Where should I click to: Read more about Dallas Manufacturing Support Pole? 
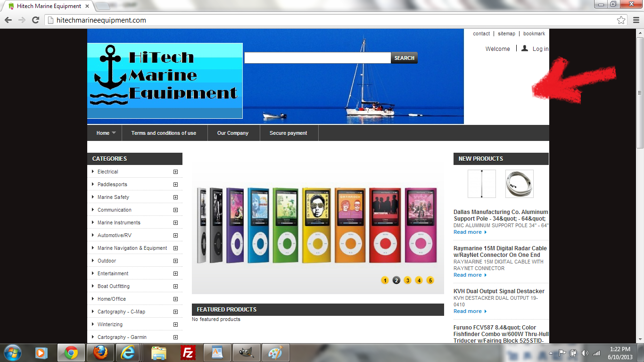[470, 232]
